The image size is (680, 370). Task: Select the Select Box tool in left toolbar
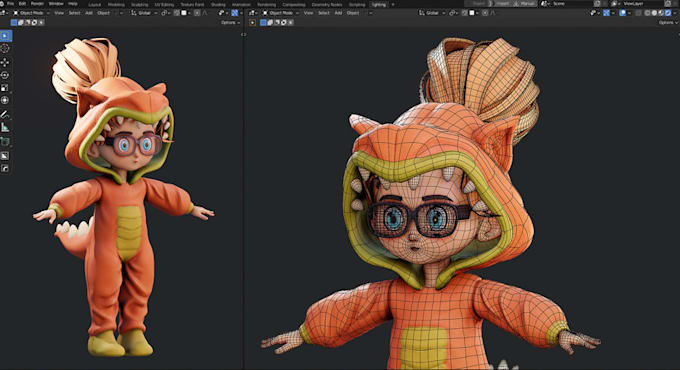(5, 36)
